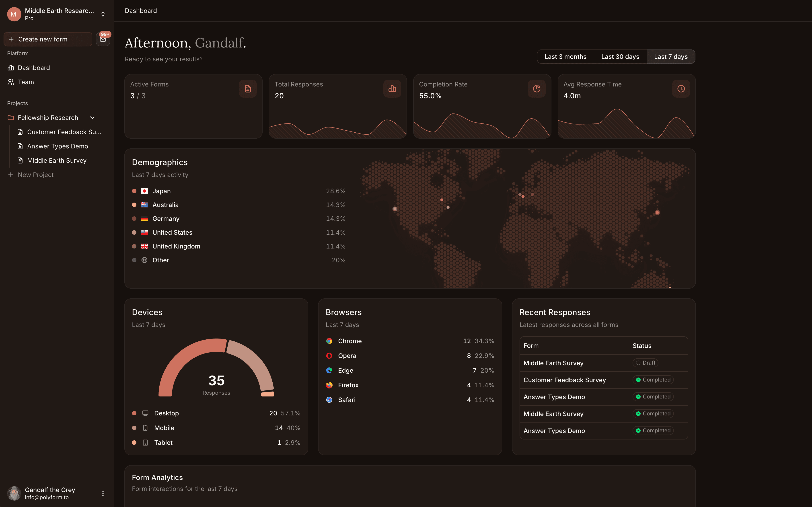
Task: Create new form
Action: (x=48, y=39)
